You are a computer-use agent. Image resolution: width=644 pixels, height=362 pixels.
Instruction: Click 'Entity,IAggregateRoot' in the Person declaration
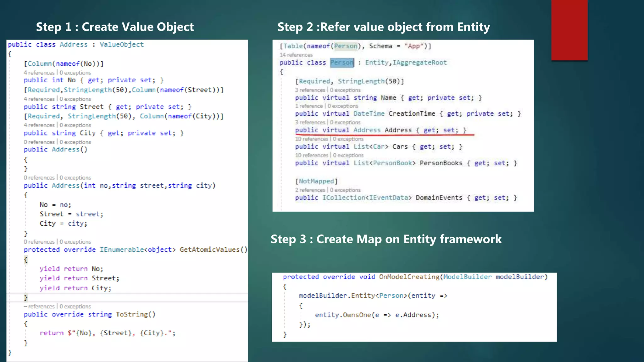(406, 63)
